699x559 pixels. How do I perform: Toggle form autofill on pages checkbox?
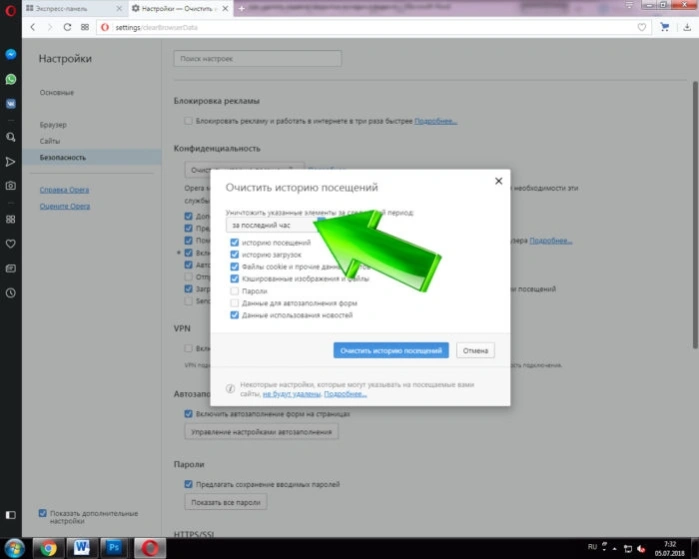pos(189,414)
